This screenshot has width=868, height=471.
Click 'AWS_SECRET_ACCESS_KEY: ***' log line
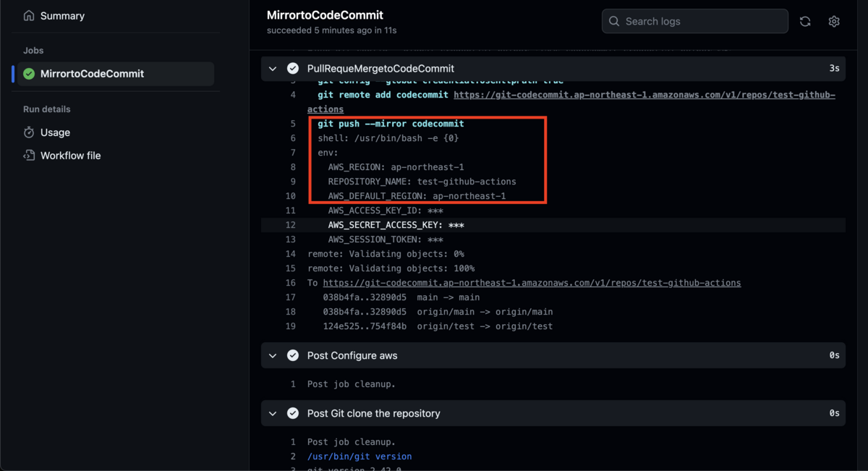point(396,225)
